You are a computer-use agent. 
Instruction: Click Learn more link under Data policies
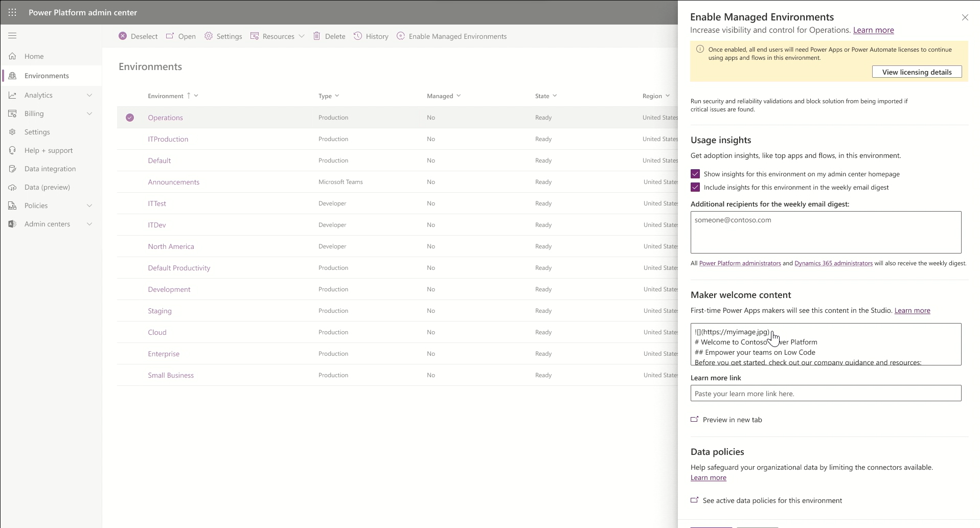coord(709,477)
